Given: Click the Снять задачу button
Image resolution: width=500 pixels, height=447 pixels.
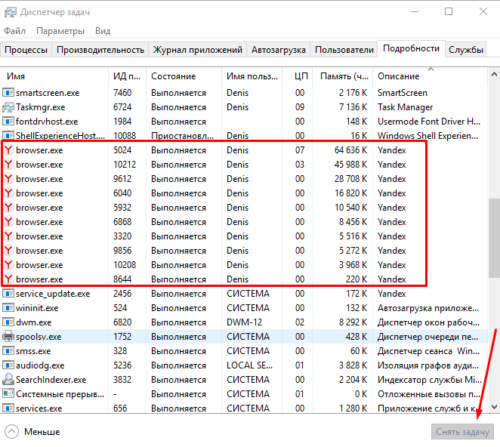Looking at the screenshot, I should [x=462, y=432].
